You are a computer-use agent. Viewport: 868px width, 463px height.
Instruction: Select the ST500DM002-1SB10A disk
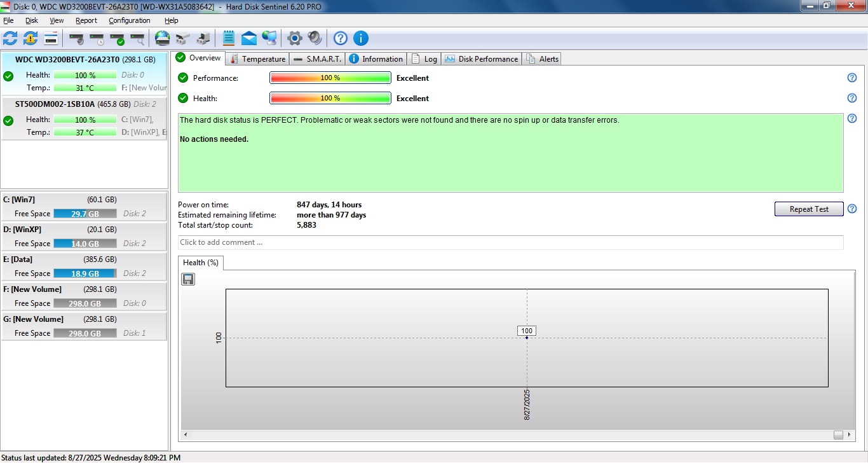tap(84, 118)
